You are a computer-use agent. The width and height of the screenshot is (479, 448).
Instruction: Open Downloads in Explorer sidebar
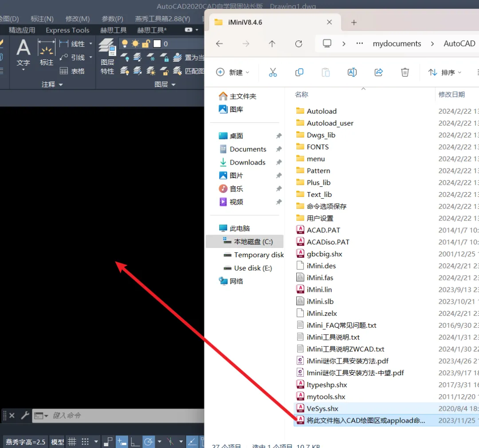coord(247,162)
